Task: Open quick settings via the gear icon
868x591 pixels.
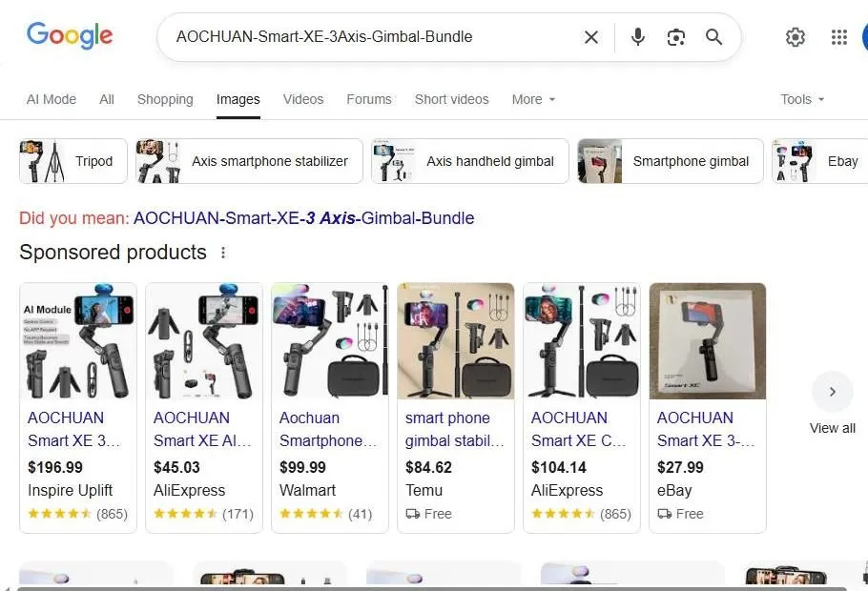Action: click(796, 37)
